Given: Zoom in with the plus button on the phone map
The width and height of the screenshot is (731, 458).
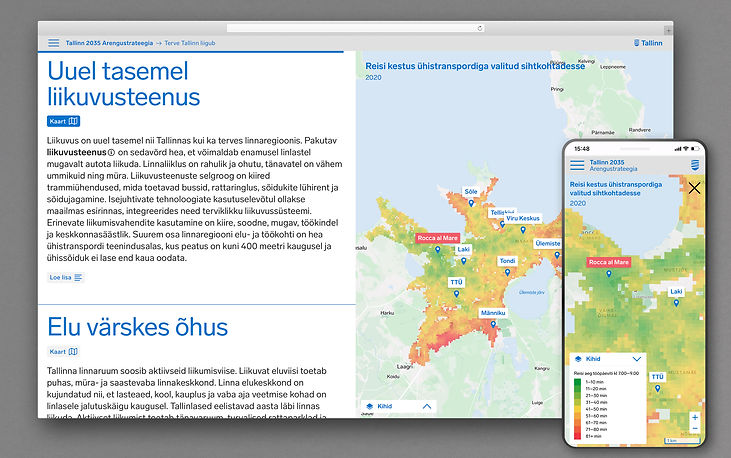Looking at the screenshot, I should tap(695, 417).
